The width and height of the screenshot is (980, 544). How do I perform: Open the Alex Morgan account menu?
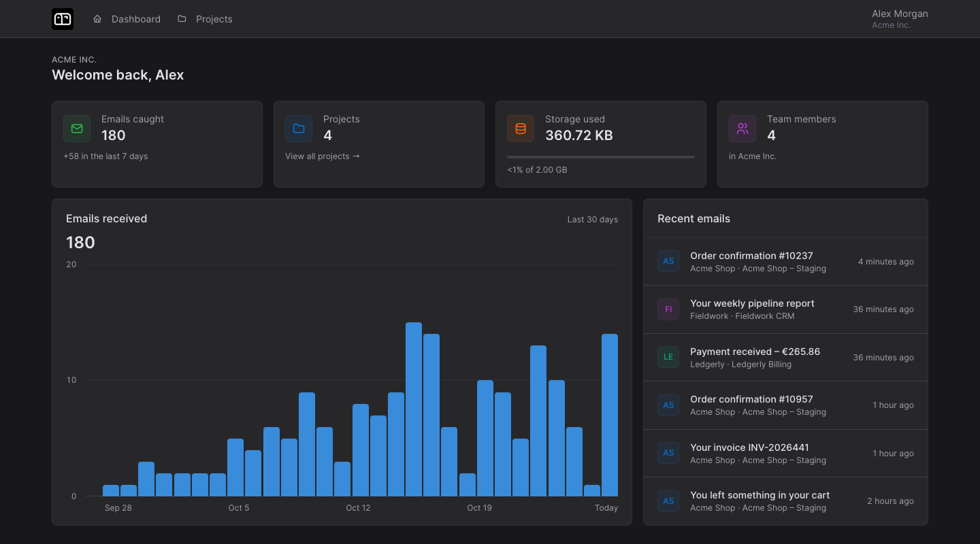(900, 19)
